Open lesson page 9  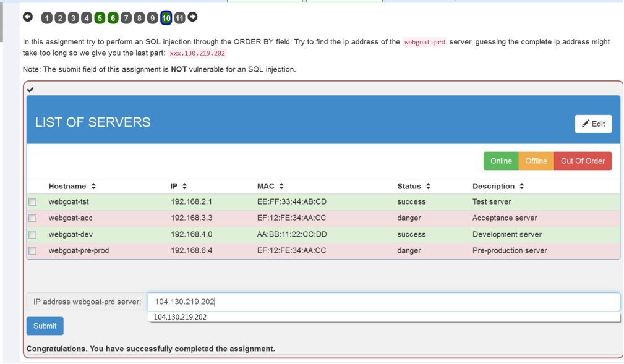[152, 18]
